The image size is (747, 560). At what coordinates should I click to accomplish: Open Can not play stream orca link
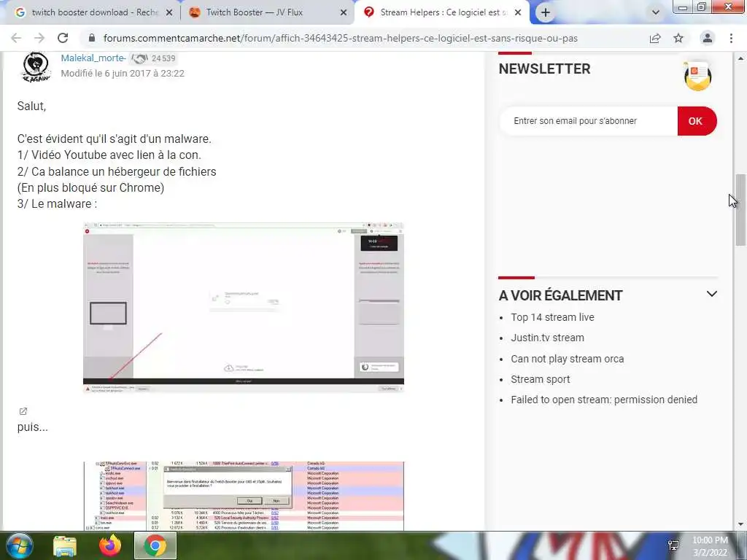point(567,359)
